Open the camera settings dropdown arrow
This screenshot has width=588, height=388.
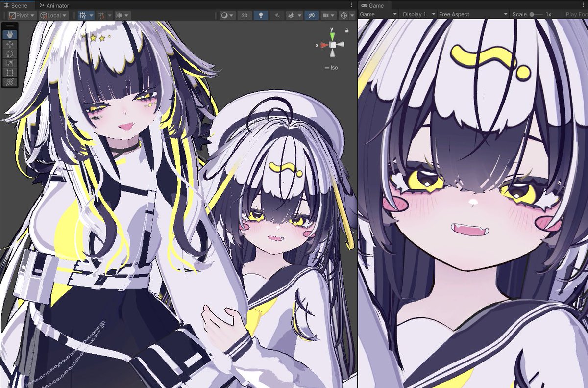pyautogui.click(x=333, y=15)
